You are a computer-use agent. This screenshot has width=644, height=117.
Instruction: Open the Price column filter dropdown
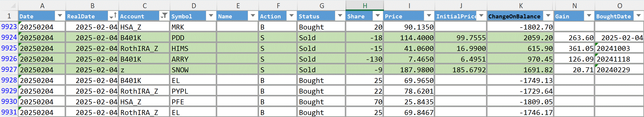[429, 16]
